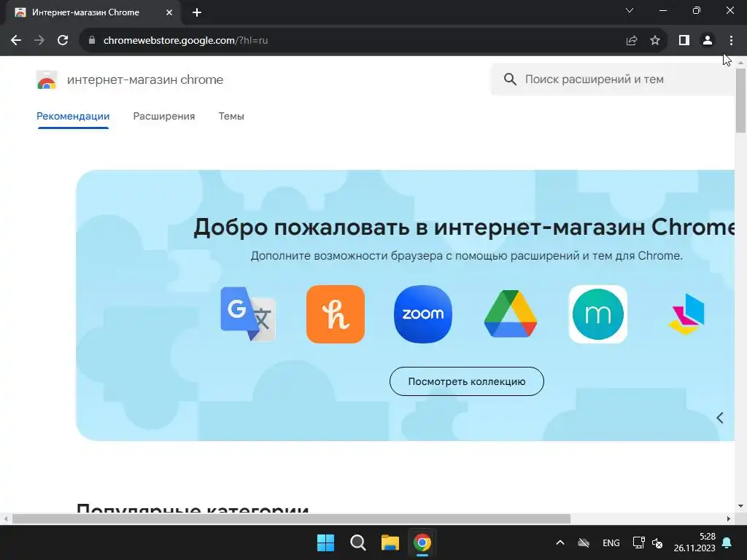
Task: Click Посмотреть коллекцию button
Action: point(466,381)
